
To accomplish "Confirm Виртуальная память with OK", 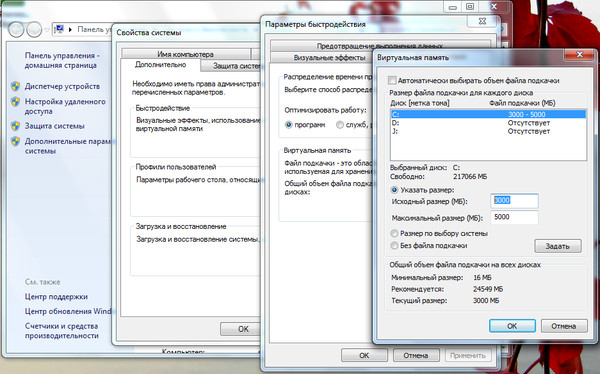I will pyautogui.click(x=512, y=326).
